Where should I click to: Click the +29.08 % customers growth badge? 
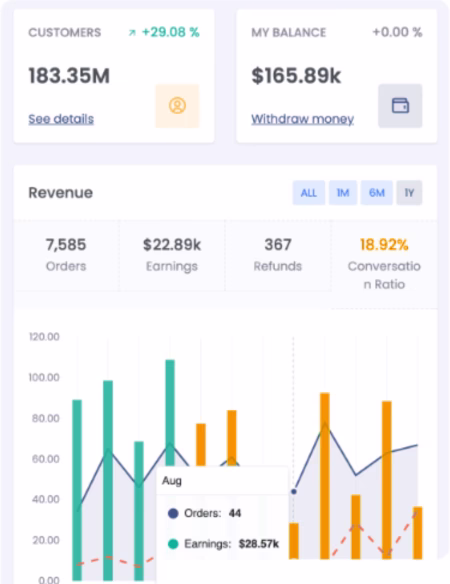point(164,32)
